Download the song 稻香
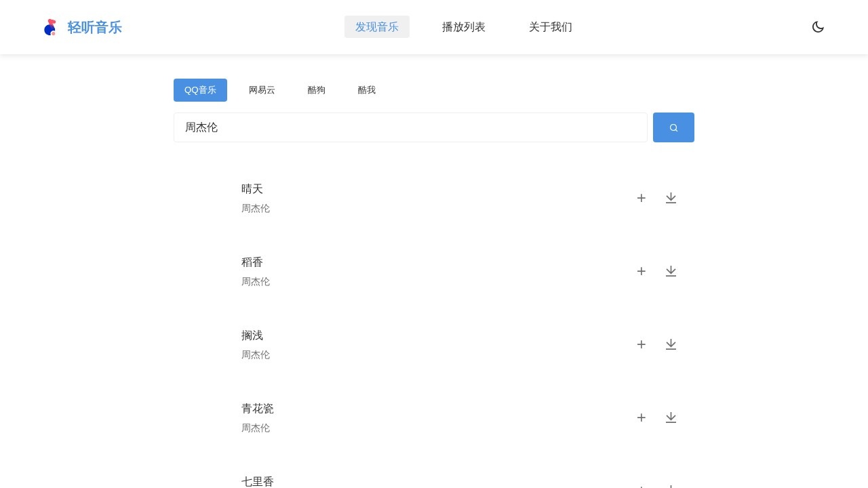The image size is (868, 488). click(x=671, y=271)
